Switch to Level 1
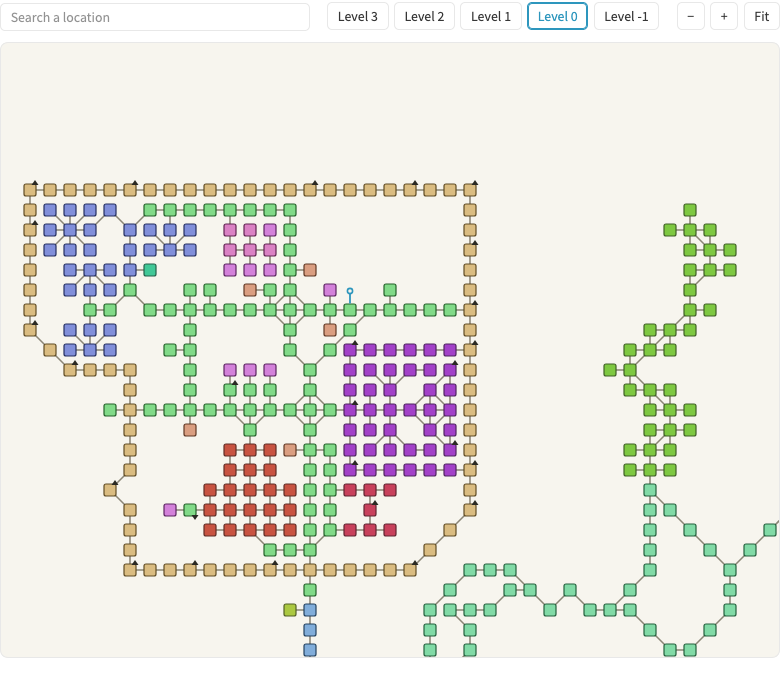The width and height of the screenshot is (780, 689). pyautogui.click(x=490, y=16)
